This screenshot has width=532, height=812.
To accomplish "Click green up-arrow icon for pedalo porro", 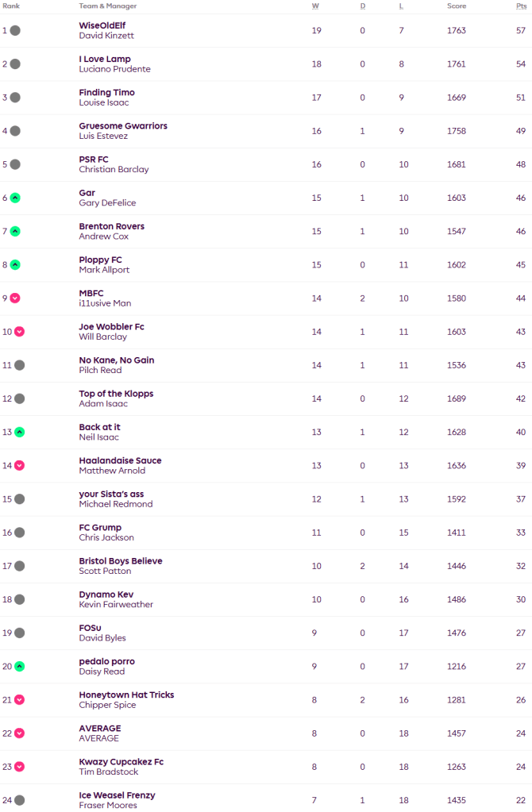I will 19,667.
